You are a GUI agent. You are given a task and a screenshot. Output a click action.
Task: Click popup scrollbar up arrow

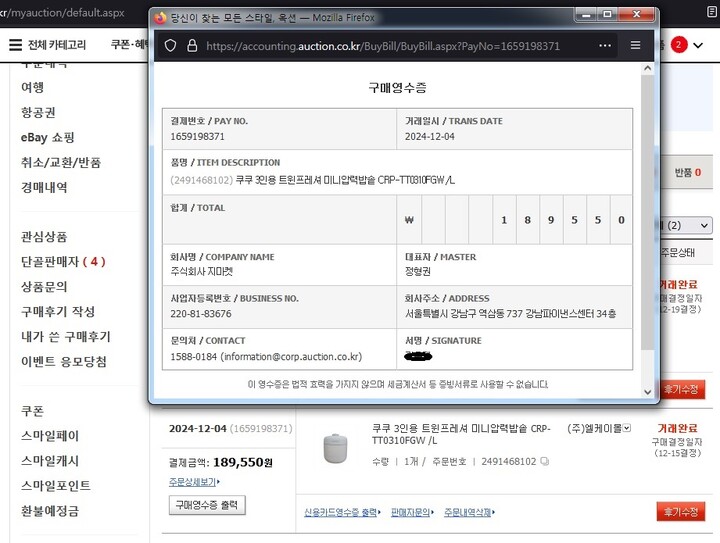pos(647,68)
